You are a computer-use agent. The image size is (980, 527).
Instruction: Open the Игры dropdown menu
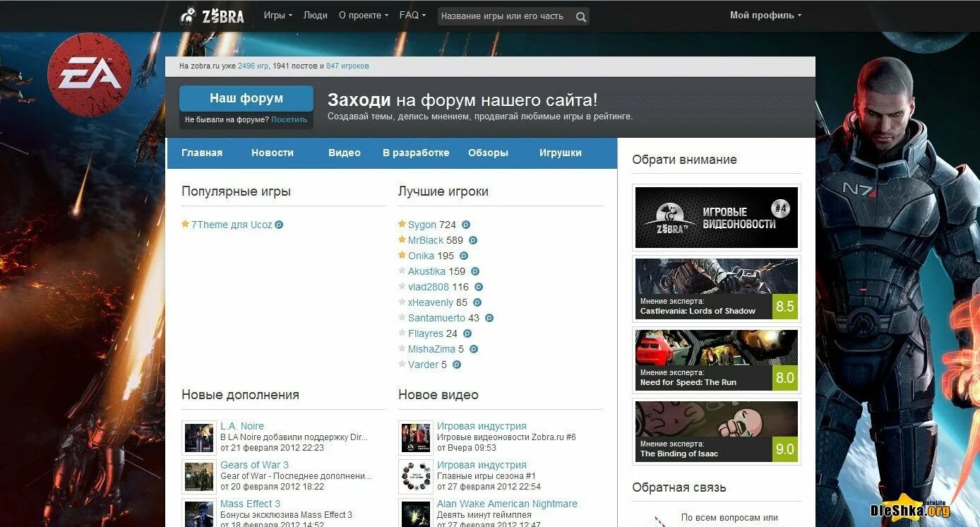coord(277,15)
